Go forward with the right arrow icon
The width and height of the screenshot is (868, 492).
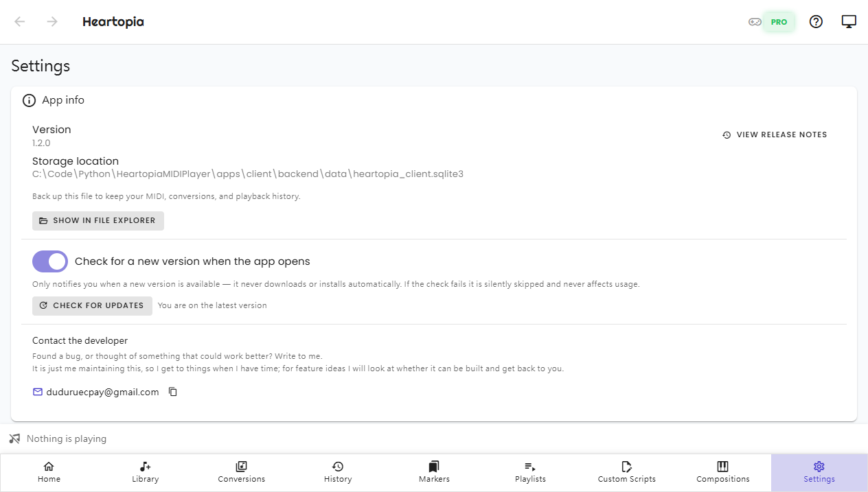click(x=52, y=22)
